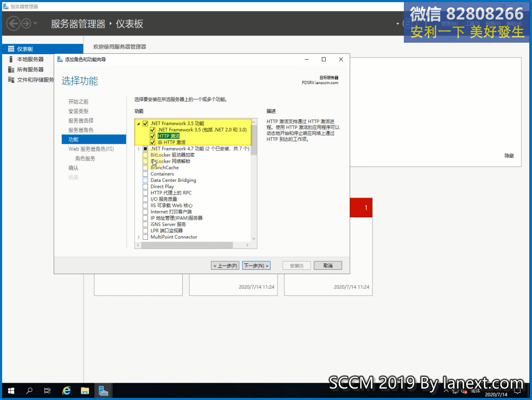The width and height of the screenshot is (532, 400).
Task: Open taskbar search
Action: coord(29,391)
